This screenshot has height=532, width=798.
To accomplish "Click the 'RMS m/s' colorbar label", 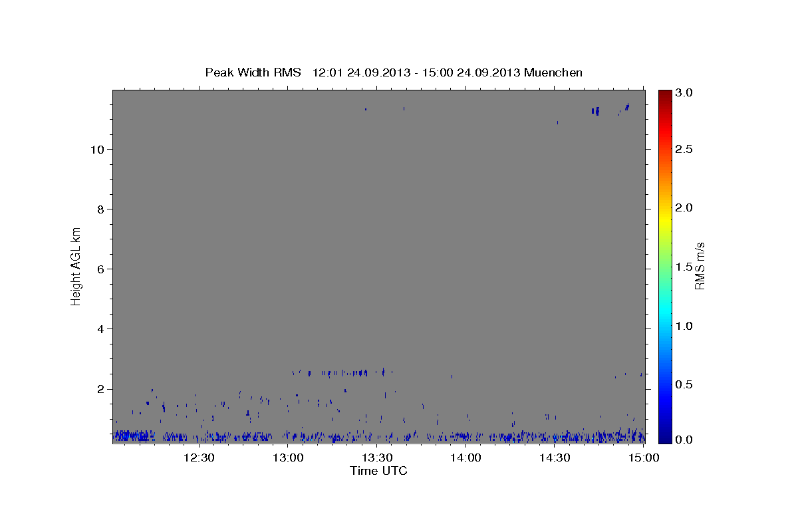I will pyautogui.click(x=700, y=267).
